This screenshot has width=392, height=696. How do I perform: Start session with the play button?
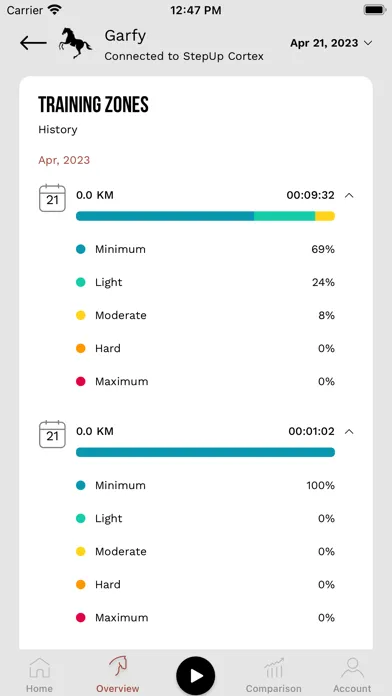(196, 676)
